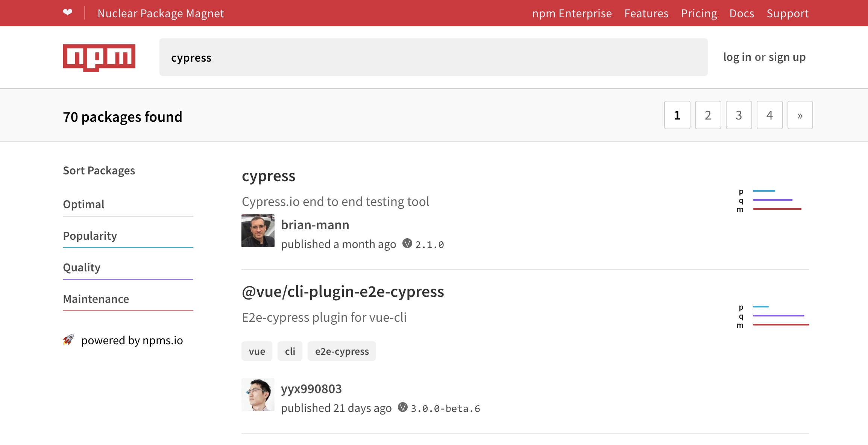Viewport: 868px width, 445px height.
Task: Click the version icon next to 3.0.0-beta.6
Action: (402, 407)
